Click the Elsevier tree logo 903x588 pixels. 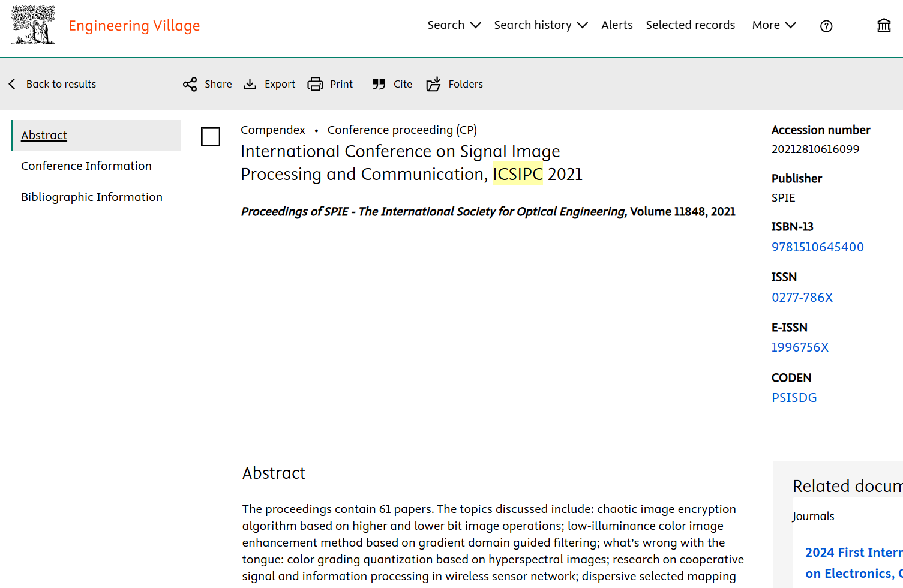click(x=34, y=25)
